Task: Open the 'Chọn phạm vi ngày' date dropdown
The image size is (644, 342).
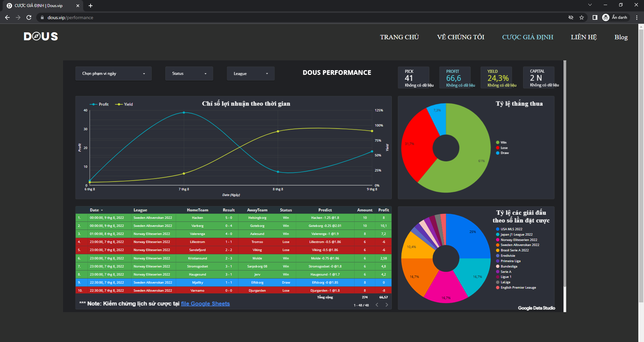Action: point(113,74)
